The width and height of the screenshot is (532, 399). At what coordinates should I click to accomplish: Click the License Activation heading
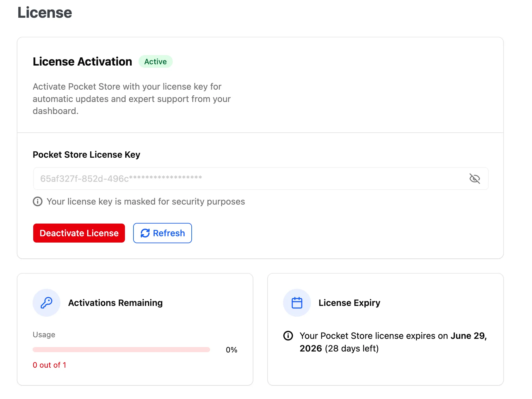[x=83, y=61]
